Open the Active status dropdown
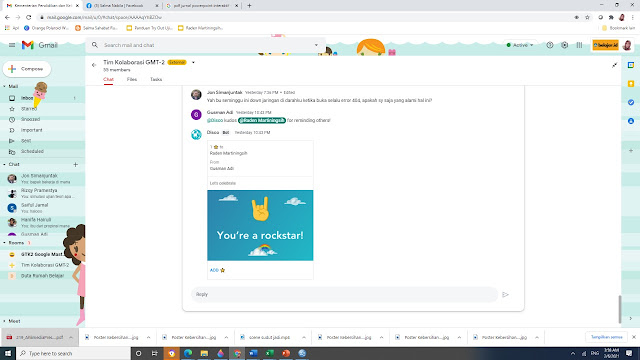Image resolution: width=640 pixels, height=360 pixels. [x=520, y=45]
